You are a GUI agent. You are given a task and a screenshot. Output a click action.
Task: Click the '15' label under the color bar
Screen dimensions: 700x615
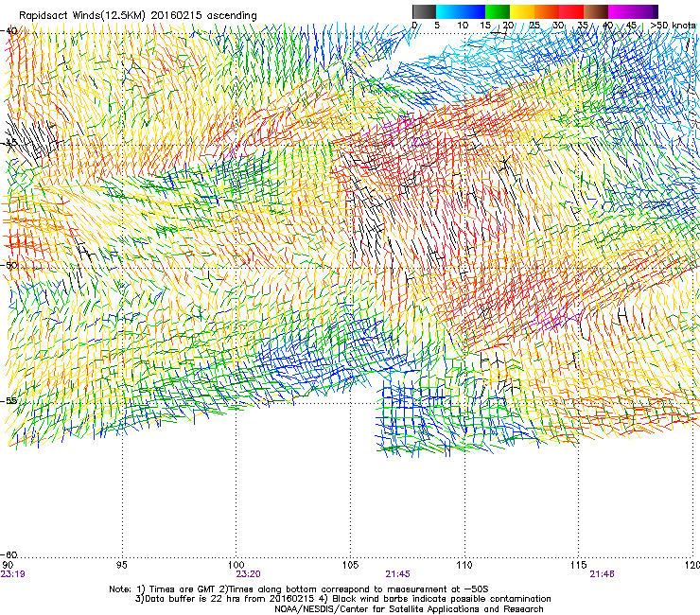tap(485, 25)
